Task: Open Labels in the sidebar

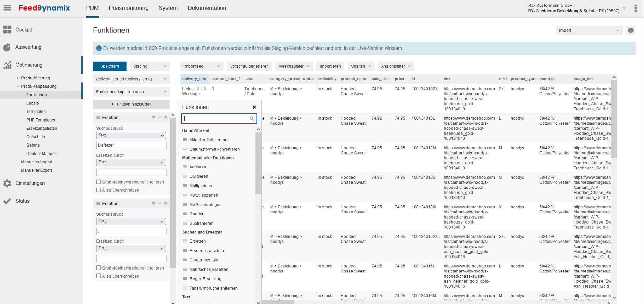Action: point(33,103)
